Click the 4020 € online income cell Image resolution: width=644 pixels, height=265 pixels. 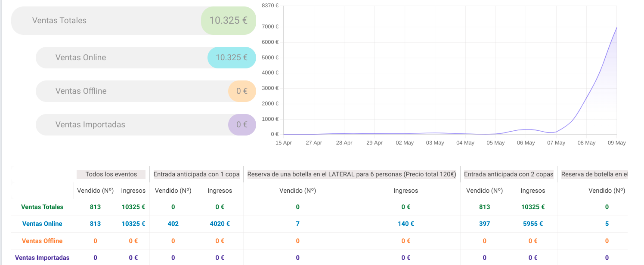220,224
